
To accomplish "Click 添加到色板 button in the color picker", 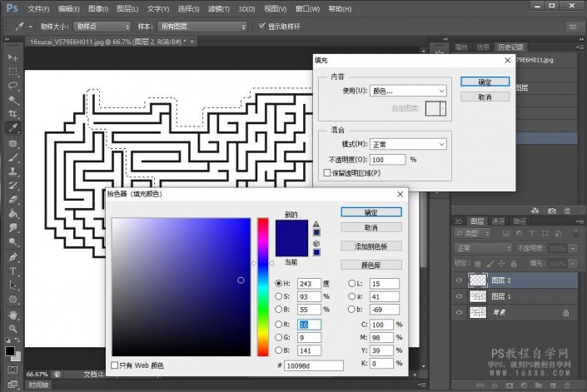I will pos(371,246).
